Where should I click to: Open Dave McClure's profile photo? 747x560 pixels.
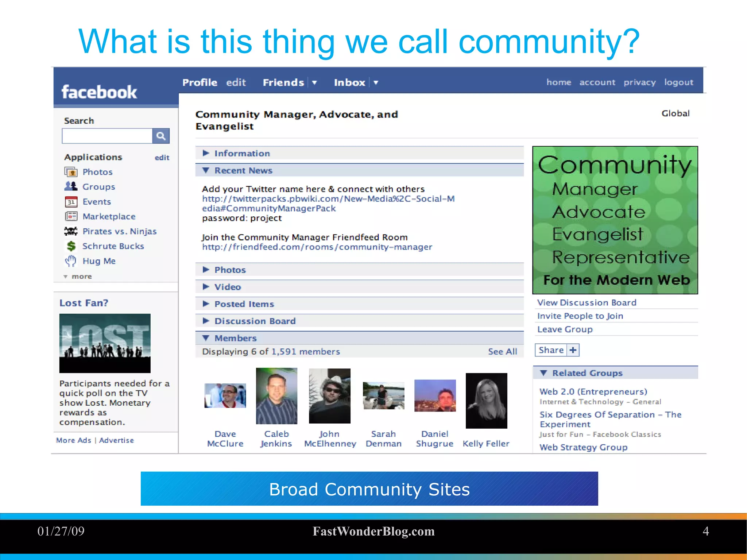tap(225, 395)
